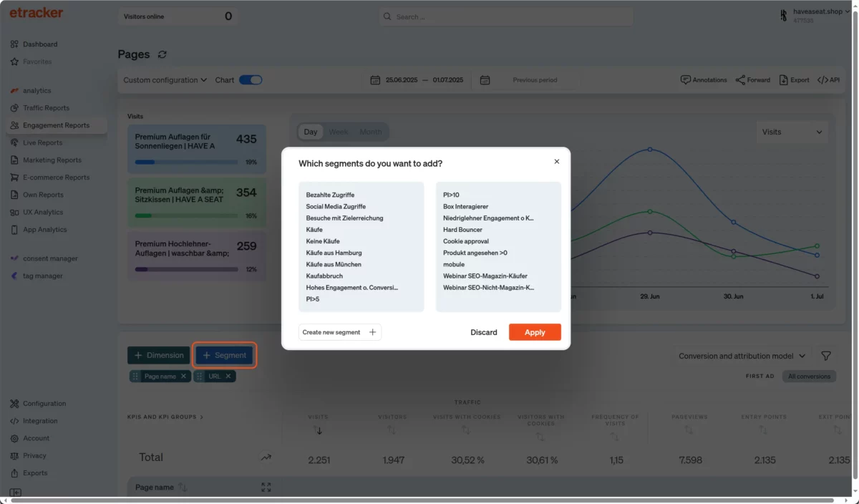Click the expand icon in Page name header
The height and width of the screenshot is (504, 859).
click(x=266, y=488)
